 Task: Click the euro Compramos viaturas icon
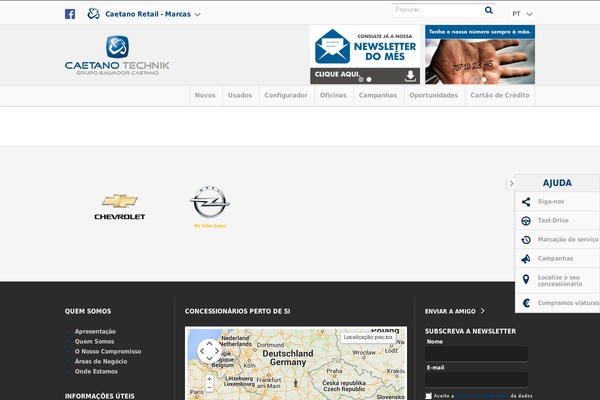[x=526, y=303]
